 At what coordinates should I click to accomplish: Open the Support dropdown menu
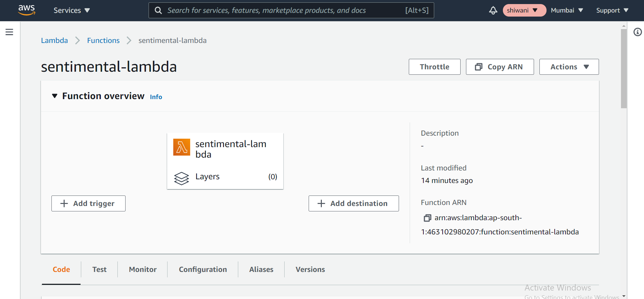[612, 10]
